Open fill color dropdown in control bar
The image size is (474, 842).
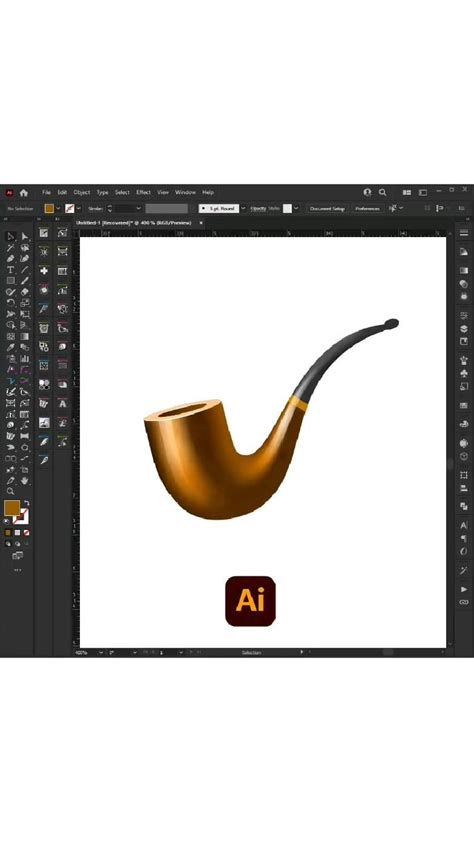pos(58,208)
